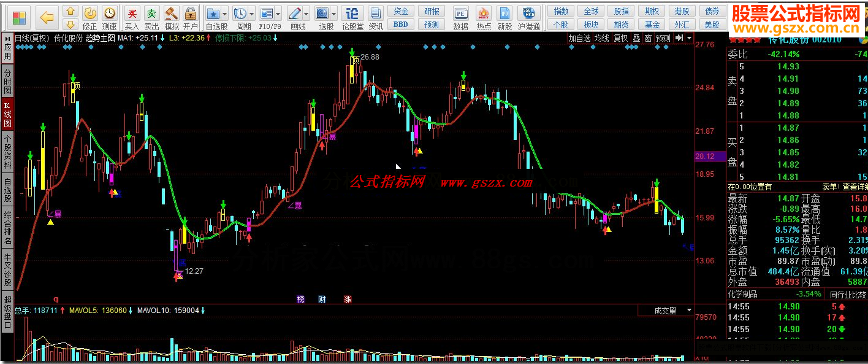Click the 卖出 sell icon

click(151, 17)
